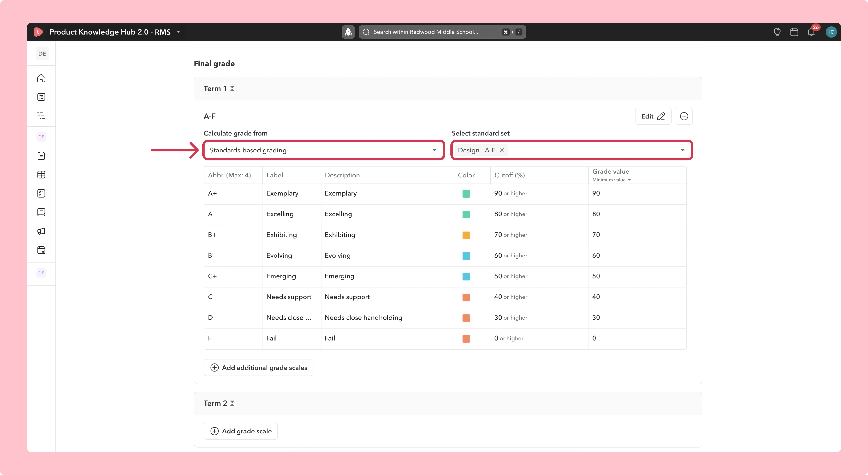Open the workspace switcher dropdown arrow
The height and width of the screenshot is (475, 868).
click(178, 32)
